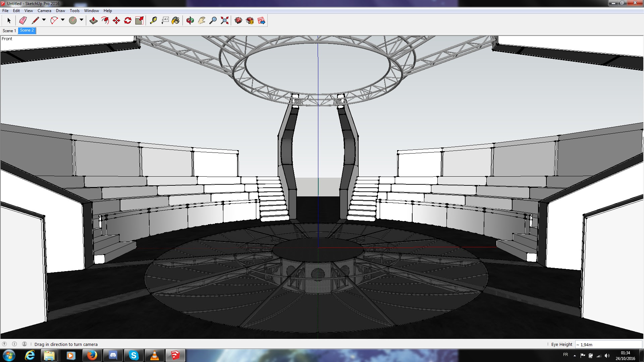Image resolution: width=644 pixels, height=362 pixels.
Task: Click the sign-in avatar in status bar
Action: pyautogui.click(x=24, y=344)
